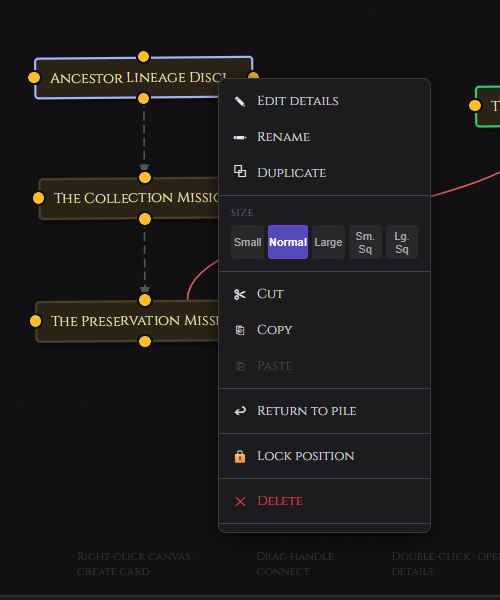Click the green-bordered card at right edge
The image size is (500, 600).
tap(489, 106)
